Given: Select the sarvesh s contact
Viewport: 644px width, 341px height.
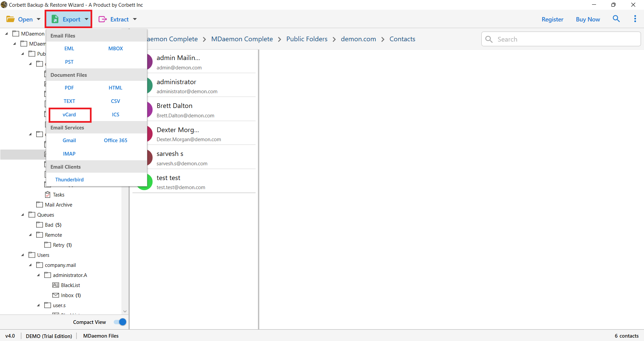Looking at the screenshot, I should (x=195, y=158).
